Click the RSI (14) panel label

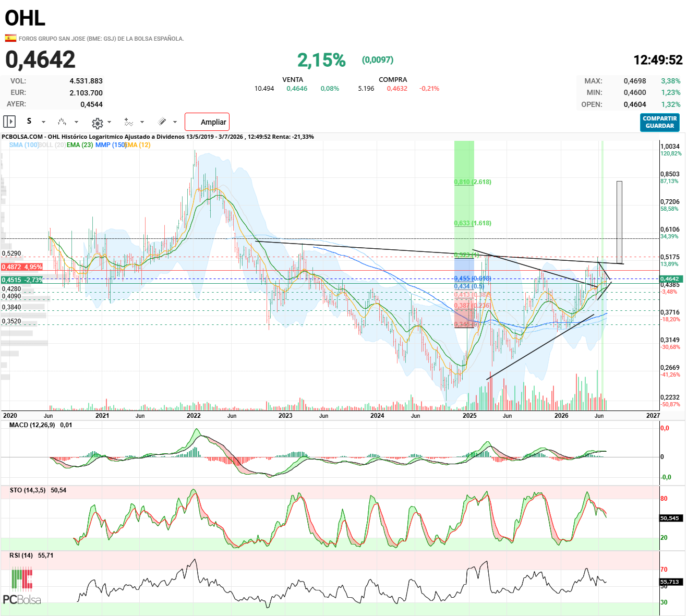point(21,555)
